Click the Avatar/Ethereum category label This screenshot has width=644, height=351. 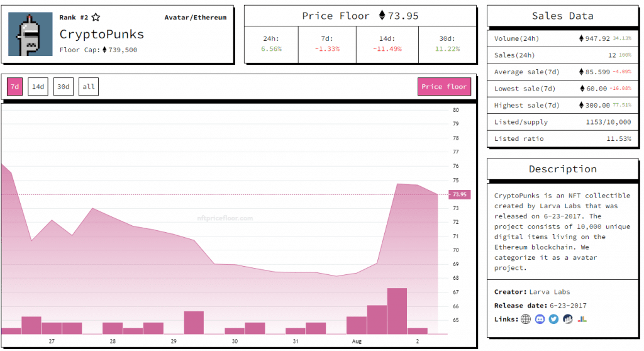tap(196, 17)
